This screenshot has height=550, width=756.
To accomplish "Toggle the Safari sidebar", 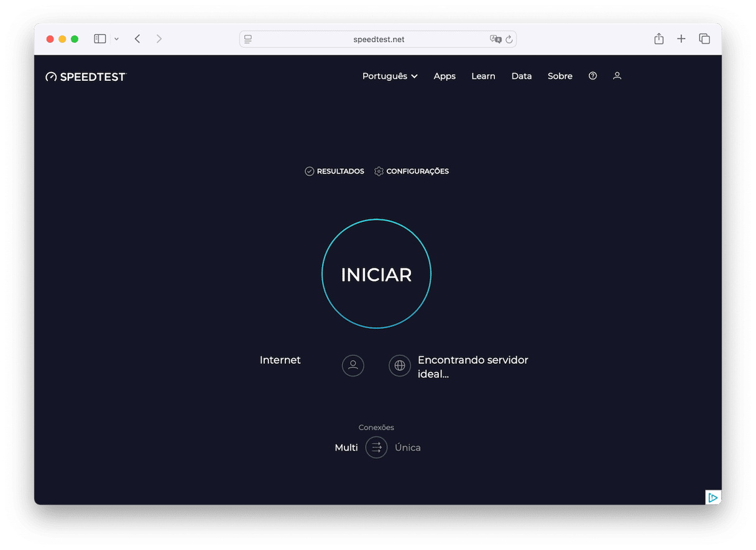I will [x=100, y=39].
